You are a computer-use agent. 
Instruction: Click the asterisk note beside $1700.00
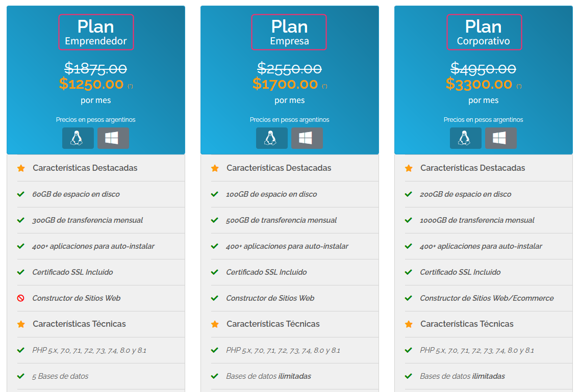tap(324, 86)
